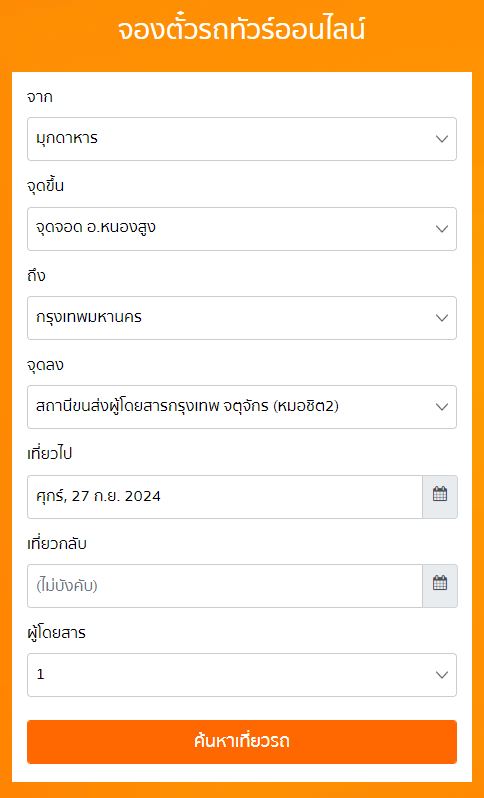Open the จุดขึ้น boarding point dropdown
Viewport: 484px width, 798px height.
point(242,229)
